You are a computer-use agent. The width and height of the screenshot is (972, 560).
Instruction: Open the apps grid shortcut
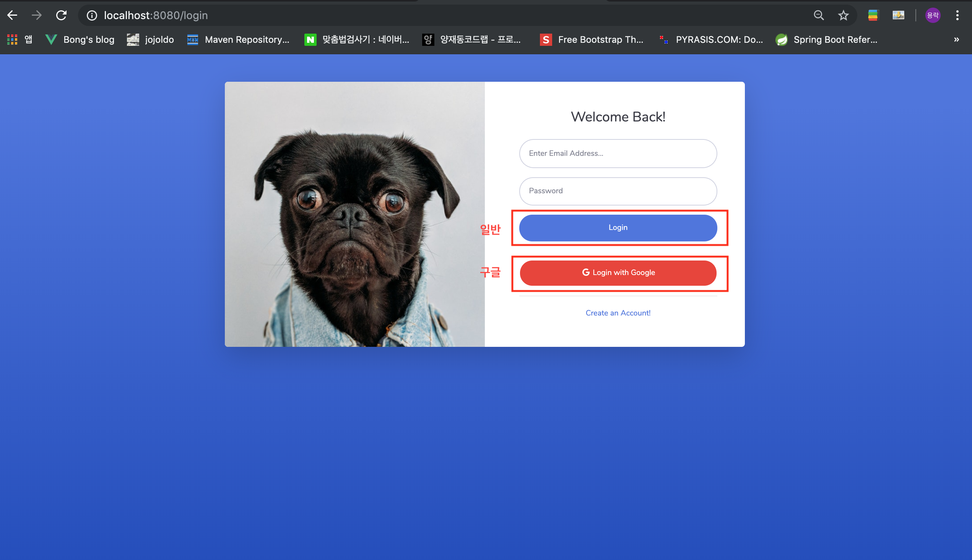[x=12, y=40]
